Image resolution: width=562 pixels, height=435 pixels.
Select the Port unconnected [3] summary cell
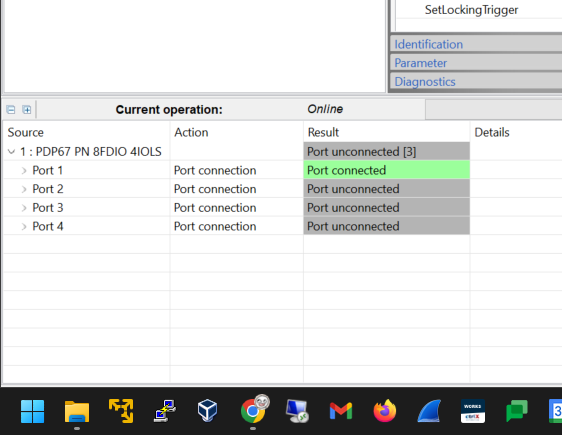[x=386, y=152]
